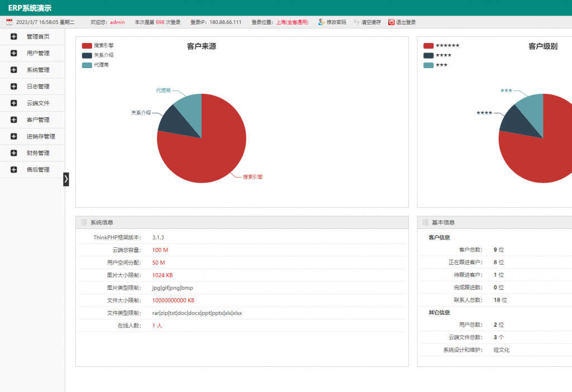Expand the 用户管理 plus icon
Viewport: 572px width, 392px height.
[14, 53]
